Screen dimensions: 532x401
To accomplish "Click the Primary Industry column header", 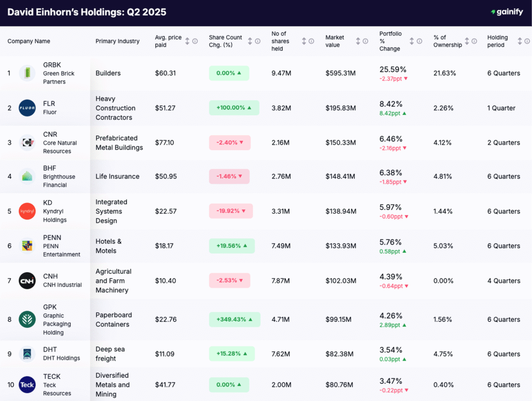I will tap(117, 41).
